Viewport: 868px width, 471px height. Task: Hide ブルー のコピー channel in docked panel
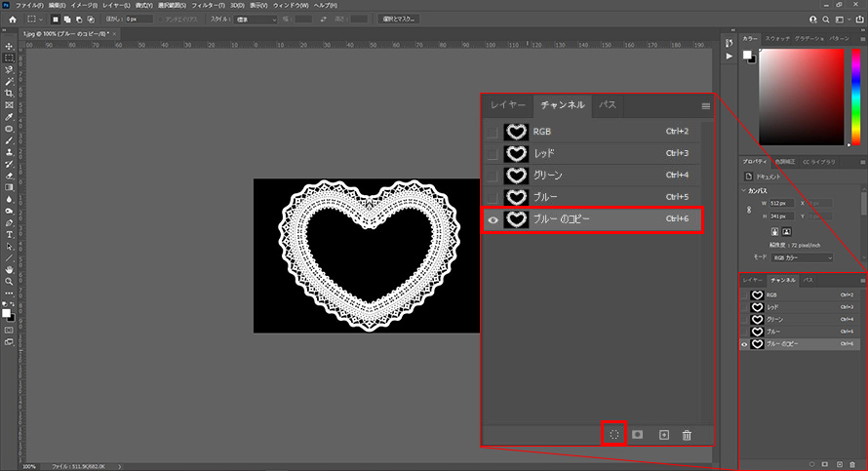744,344
